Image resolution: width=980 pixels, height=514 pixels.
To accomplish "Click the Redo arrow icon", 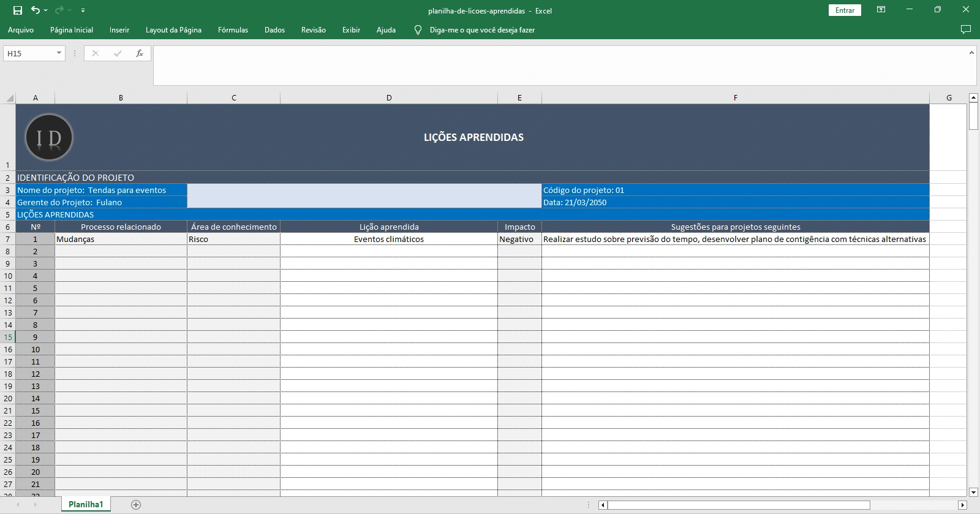I will [x=59, y=10].
